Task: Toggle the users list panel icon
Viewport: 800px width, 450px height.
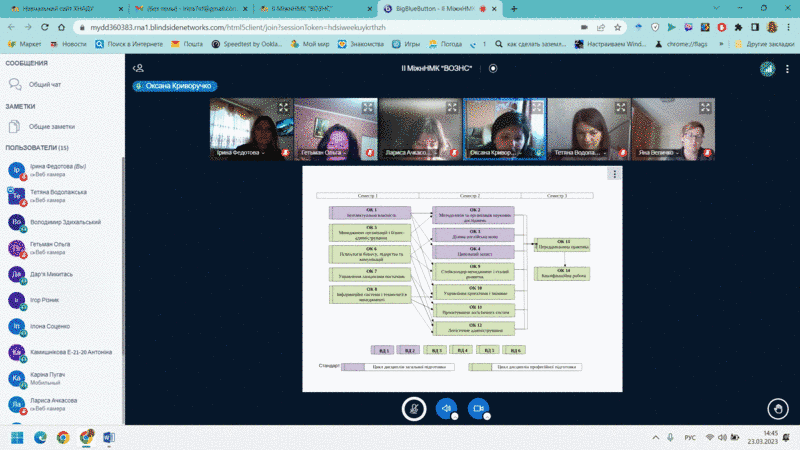Action: (138, 68)
